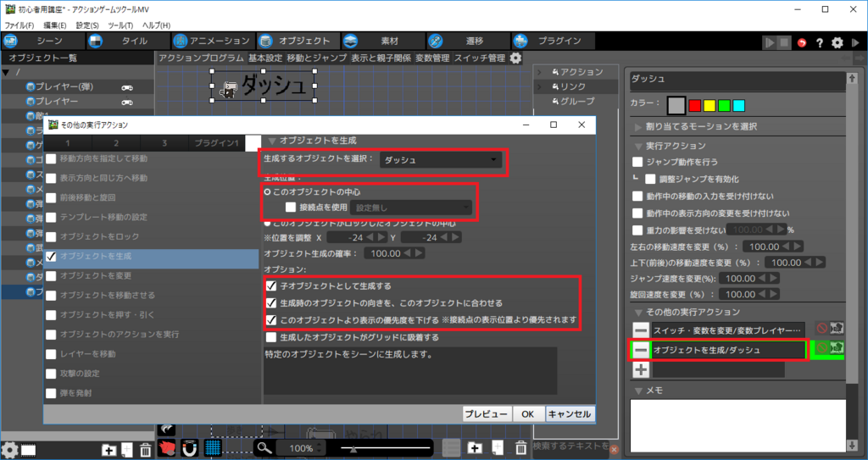
Task: Collapse the オブジェクトを生成 section header
Action: pos(272,141)
